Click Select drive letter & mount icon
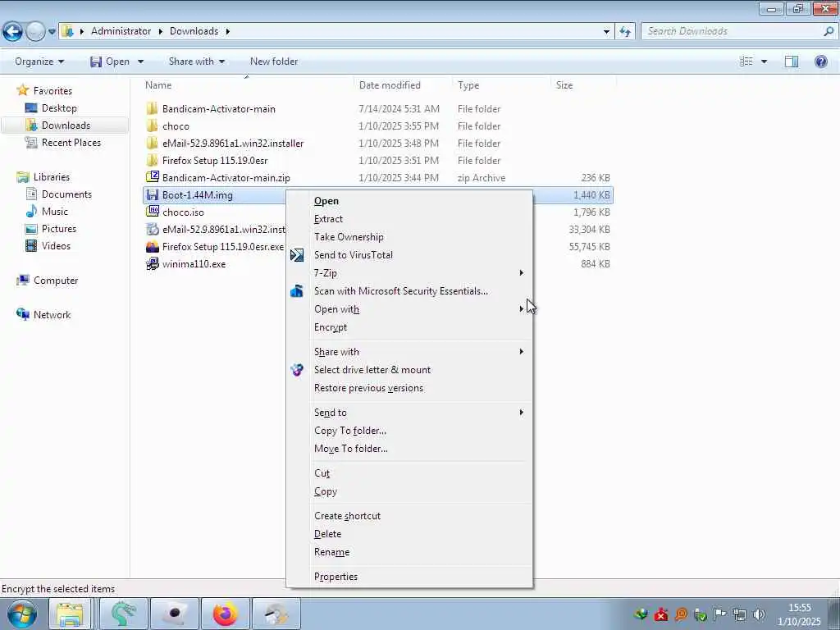Screen dimensions: 840x630 coord(297,370)
